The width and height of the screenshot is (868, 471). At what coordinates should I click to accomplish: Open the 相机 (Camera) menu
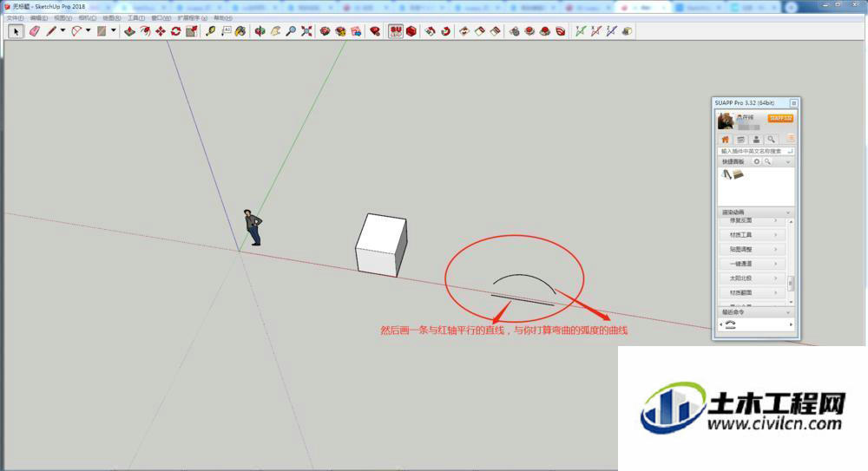88,18
